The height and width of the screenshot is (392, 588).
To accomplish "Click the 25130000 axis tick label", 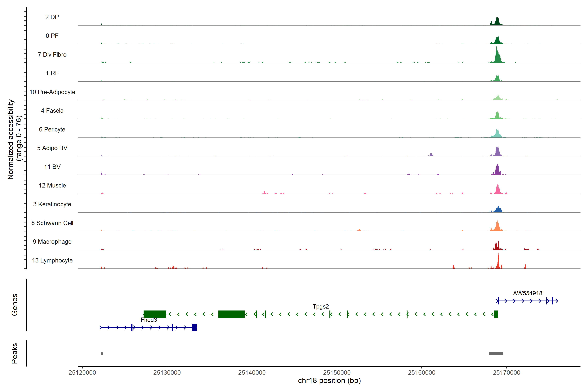I will pyautogui.click(x=167, y=373).
